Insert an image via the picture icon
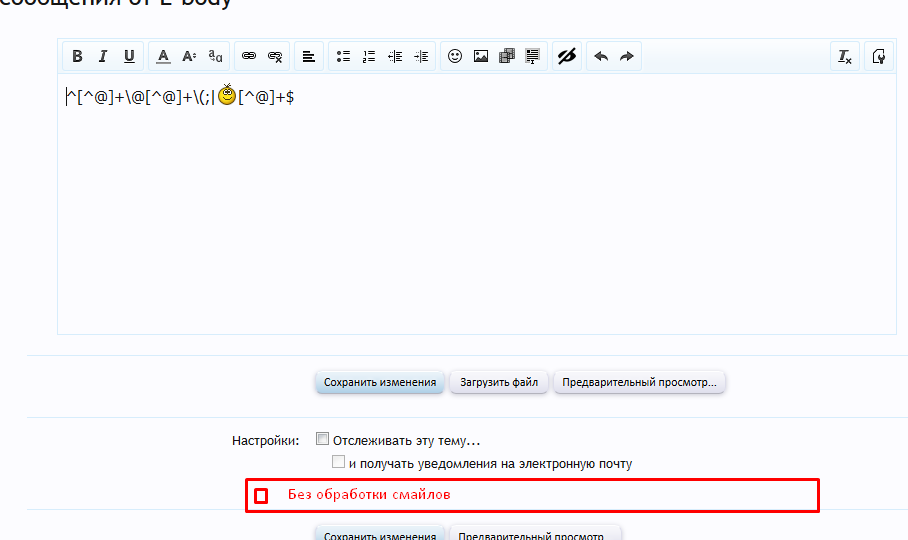 (481, 57)
